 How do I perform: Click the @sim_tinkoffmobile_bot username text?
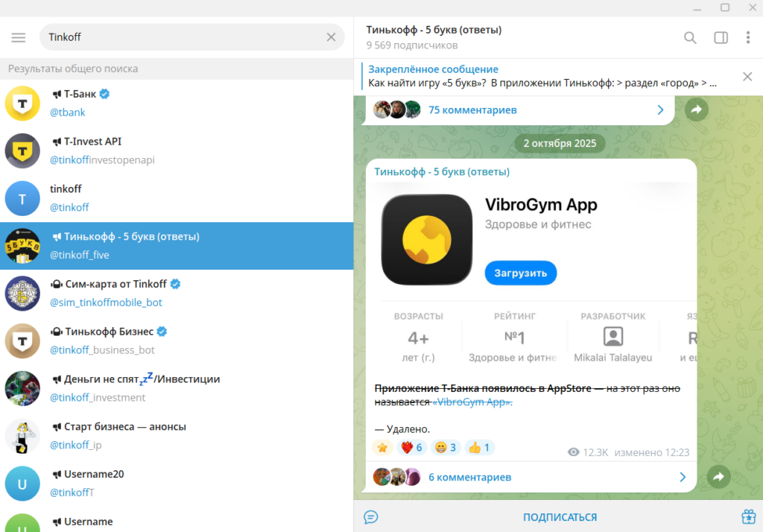(x=106, y=303)
